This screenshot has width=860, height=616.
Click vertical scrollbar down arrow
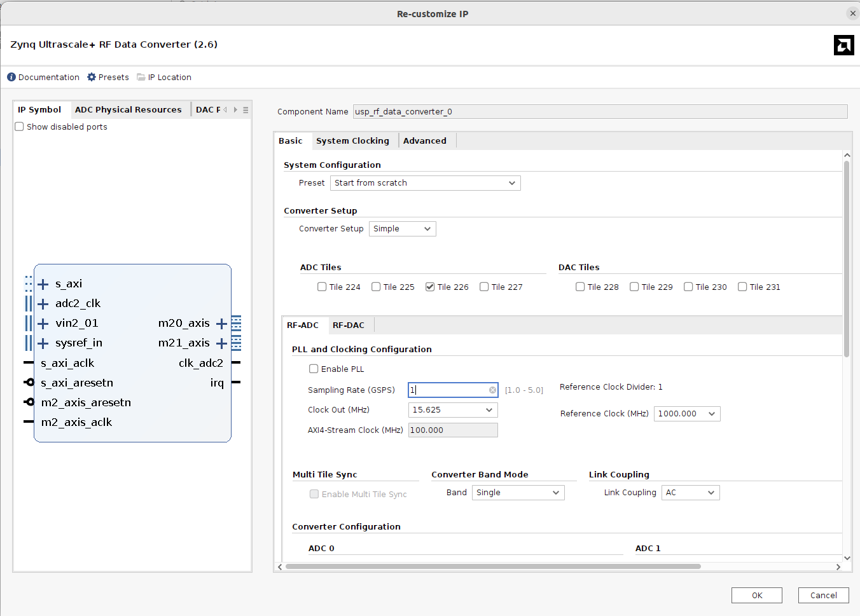tap(847, 558)
